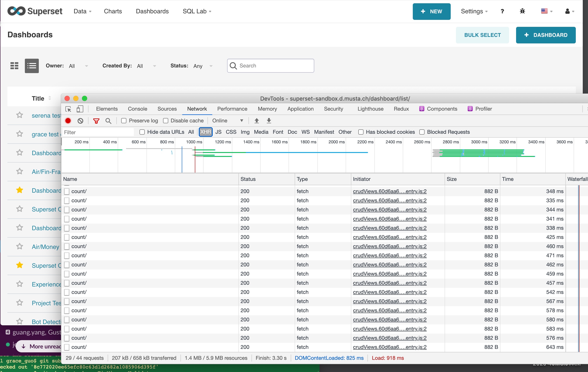The width and height of the screenshot is (588, 372).
Task: Clear the network log with the clear icon
Action: (80, 121)
